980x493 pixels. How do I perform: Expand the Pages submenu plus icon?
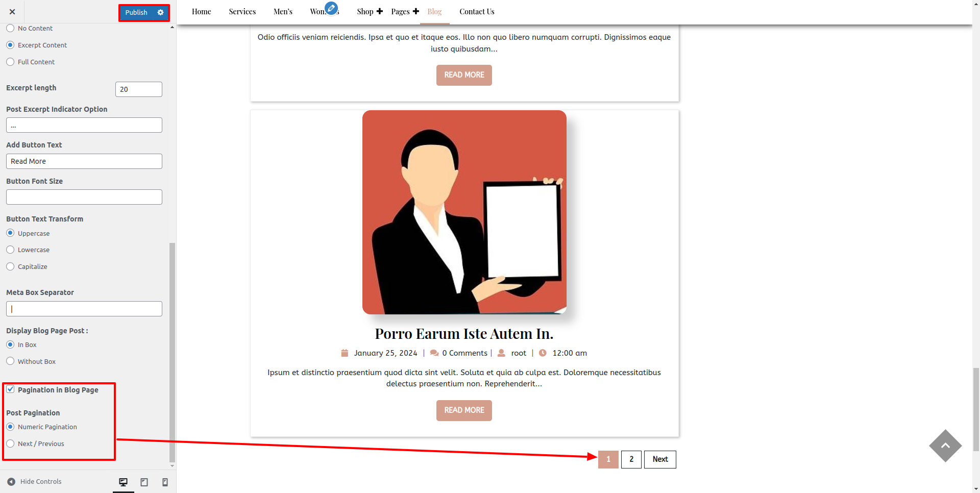tap(416, 11)
